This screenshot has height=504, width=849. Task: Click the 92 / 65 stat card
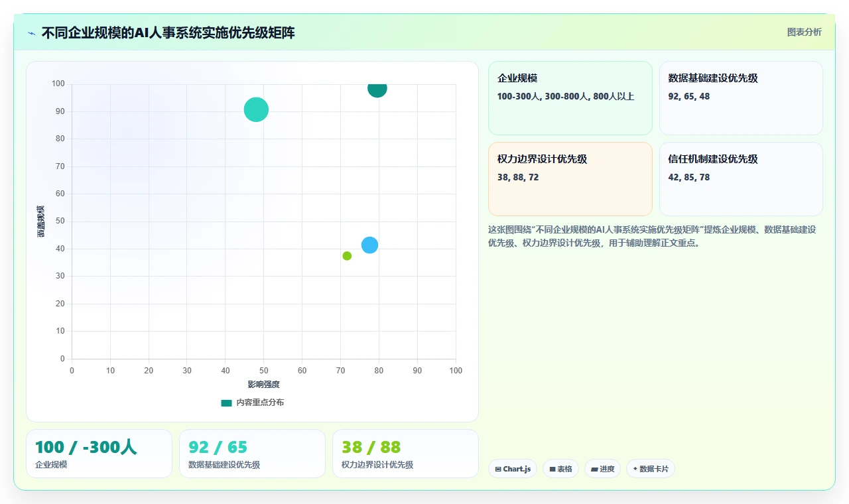[x=252, y=454]
